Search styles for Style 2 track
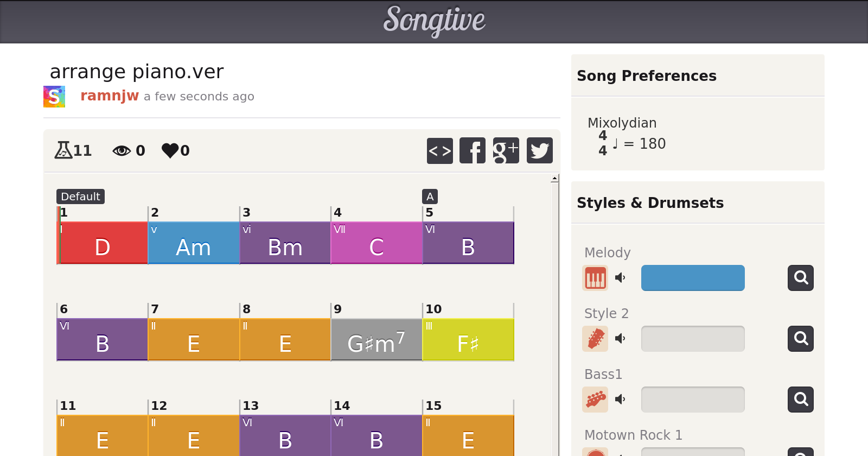The width and height of the screenshot is (868, 456). (801, 339)
